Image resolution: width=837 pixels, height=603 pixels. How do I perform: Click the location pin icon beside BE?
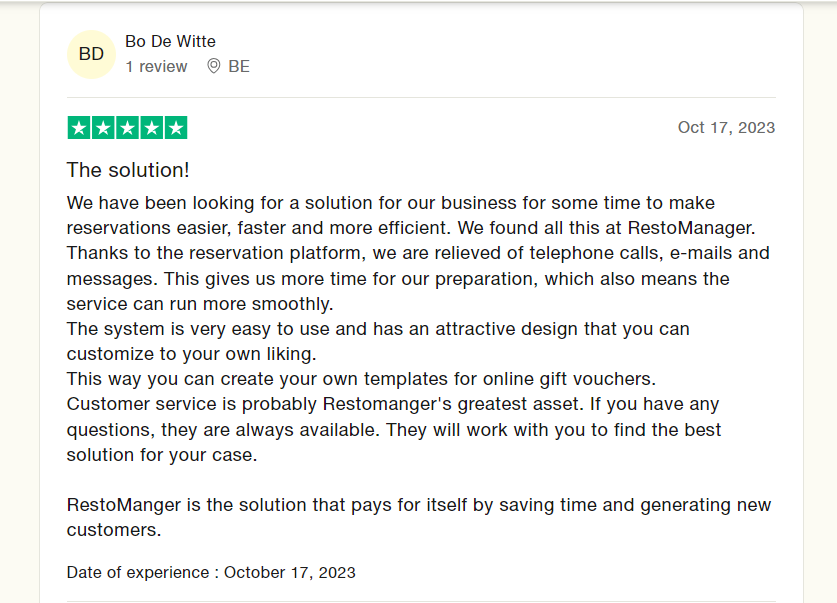(x=213, y=67)
